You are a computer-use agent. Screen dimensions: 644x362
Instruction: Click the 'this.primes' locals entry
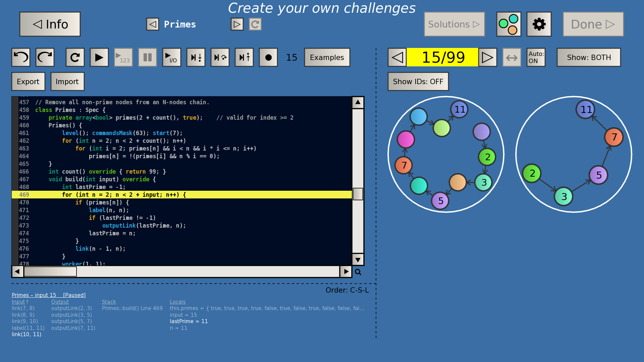pos(267,308)
